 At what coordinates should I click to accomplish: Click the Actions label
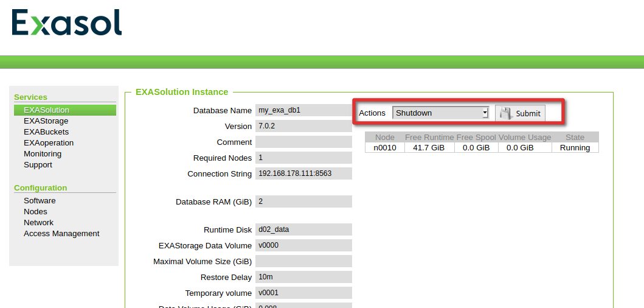[373, 113]
